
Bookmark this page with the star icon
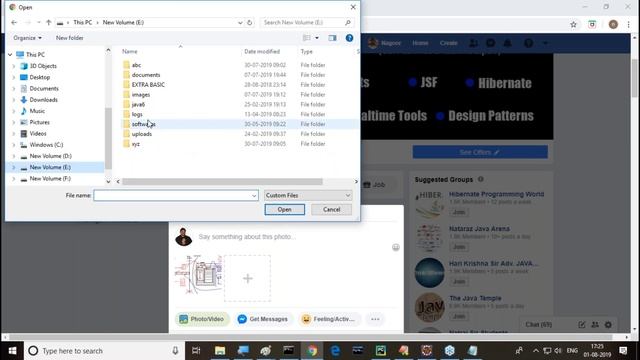pyautogui.click(x=573, y=24)
